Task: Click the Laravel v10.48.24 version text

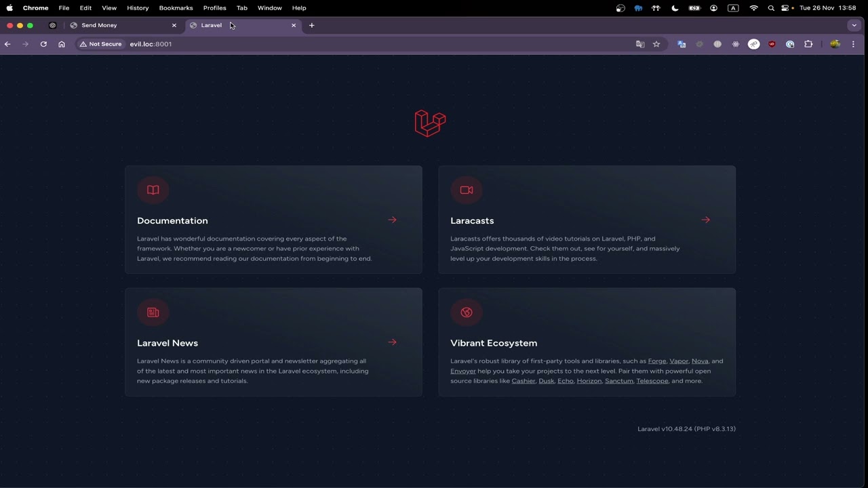Action: 686,429
